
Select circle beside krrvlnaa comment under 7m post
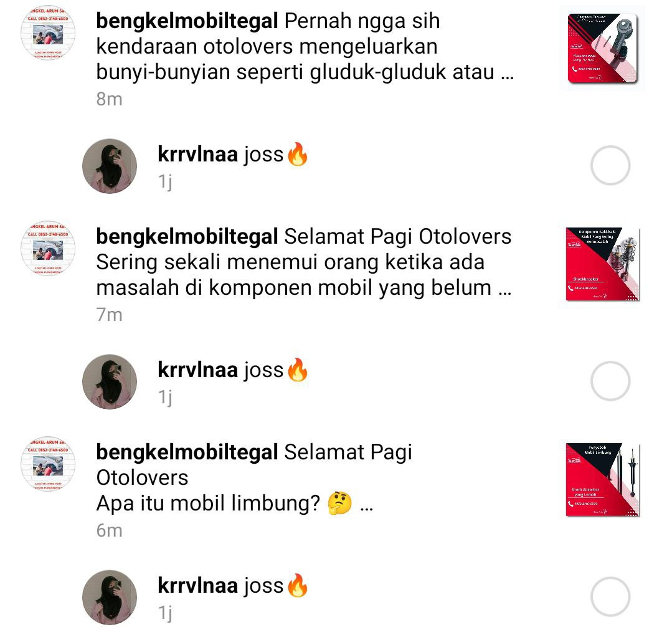pos(610,381)
